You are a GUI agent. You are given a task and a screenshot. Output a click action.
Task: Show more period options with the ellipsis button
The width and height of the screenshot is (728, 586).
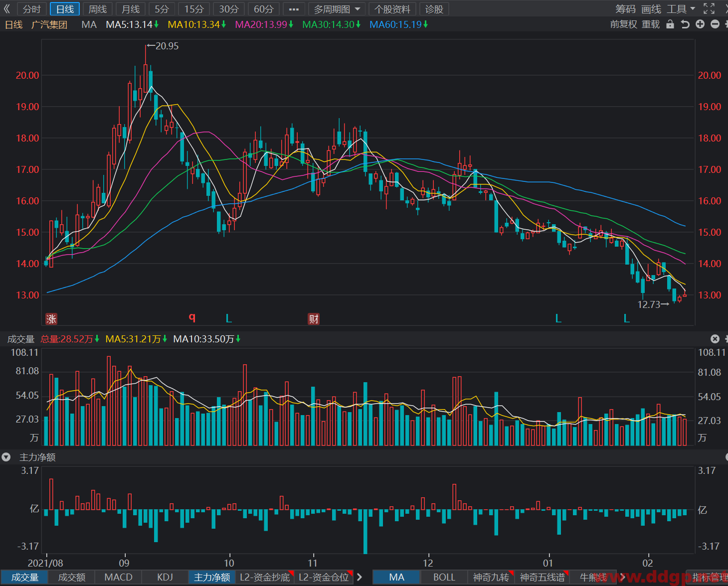click(294, 9)
